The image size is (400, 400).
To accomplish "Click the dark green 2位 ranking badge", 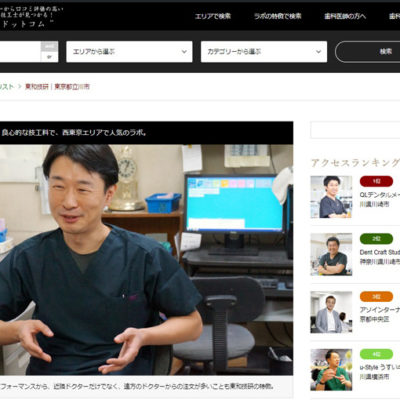I will [376, 239].
